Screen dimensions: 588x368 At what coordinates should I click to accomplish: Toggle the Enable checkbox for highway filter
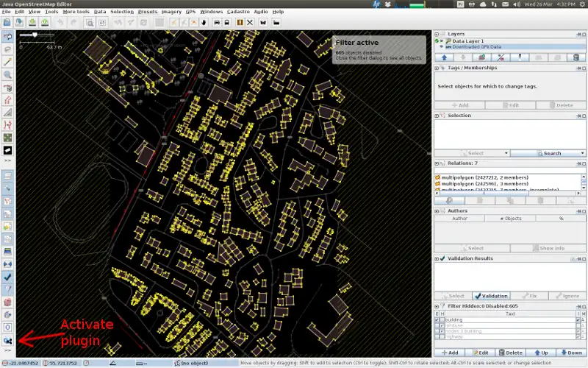click(x=437, y=338)
